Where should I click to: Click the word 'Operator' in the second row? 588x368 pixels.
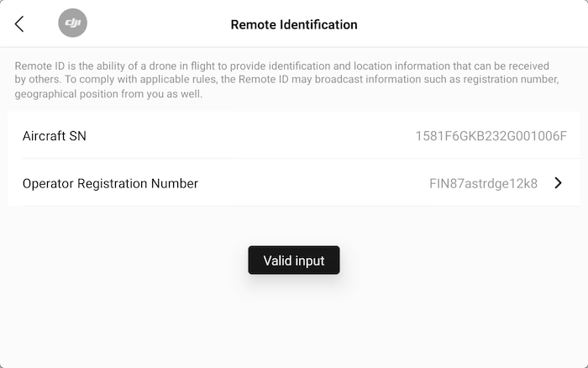(x=48, y=183)
